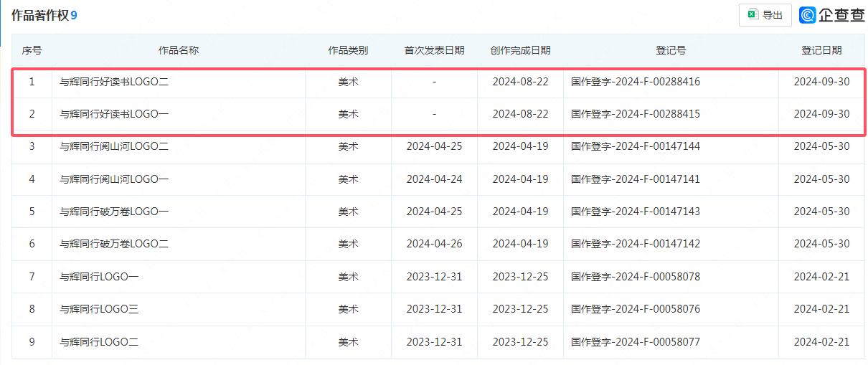Click the 导出 export button

point(765,14)
